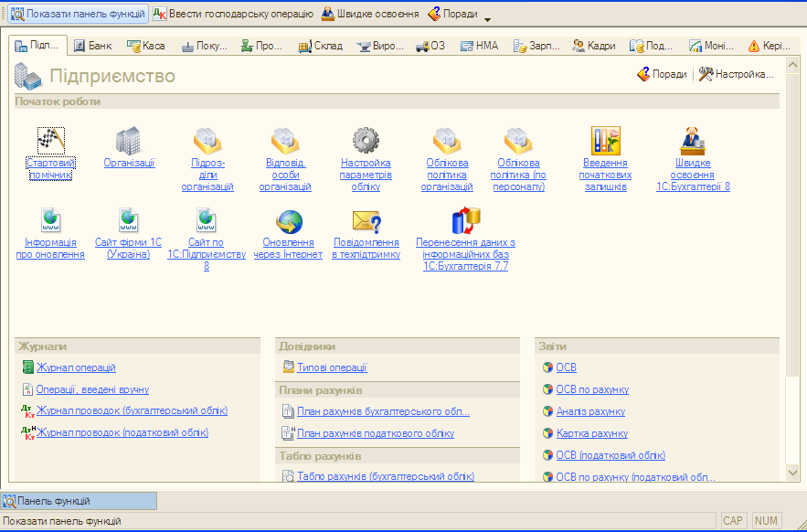Screen dimensions: 807x532
Task: Click the Журнал операцій green book icon
Action: 27,367
